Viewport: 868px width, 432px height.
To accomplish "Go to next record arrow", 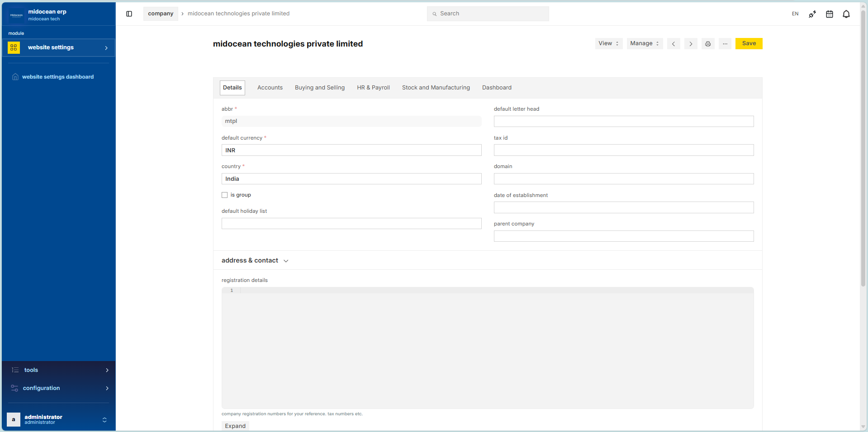I will pos(691,44).
